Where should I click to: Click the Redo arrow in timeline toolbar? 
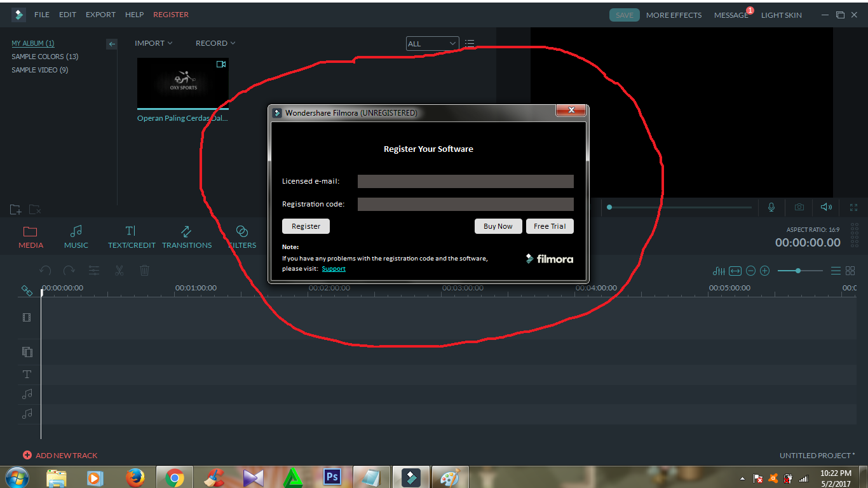click(69, 271)
